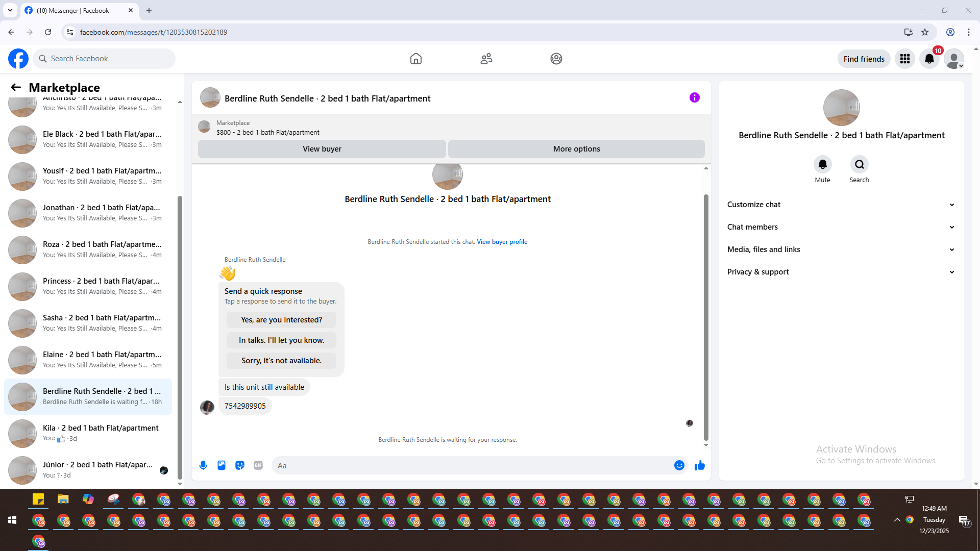Expand the Customize chat section
The image size is (980, 551).
[x=841, y=205]
